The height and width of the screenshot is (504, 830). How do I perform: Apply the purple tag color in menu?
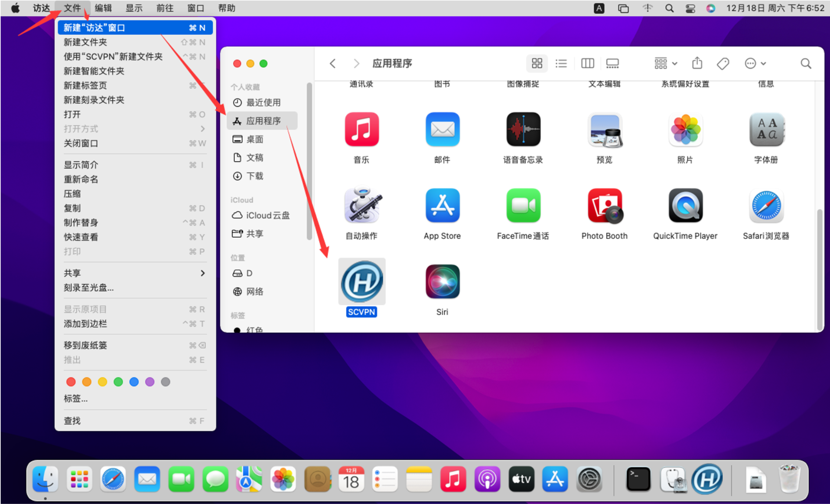point(150,382)
